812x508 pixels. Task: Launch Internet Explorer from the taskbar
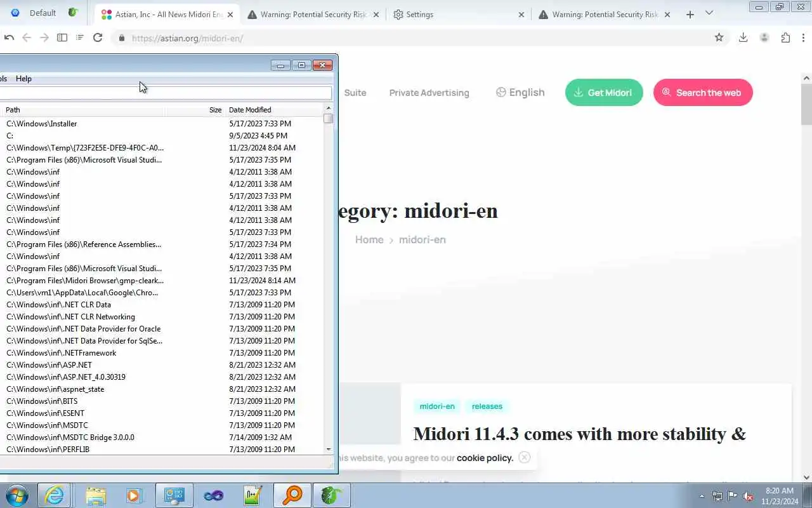(54, 495)
